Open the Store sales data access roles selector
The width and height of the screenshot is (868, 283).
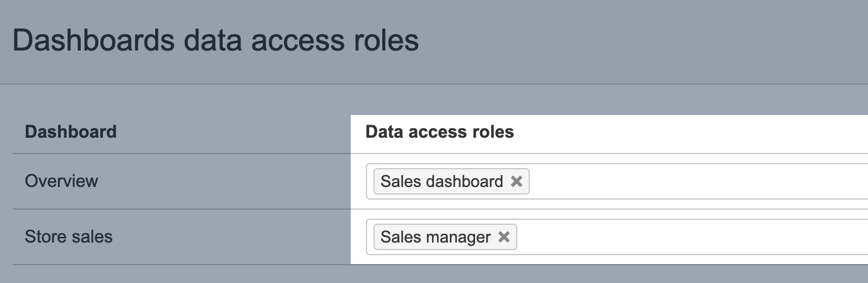point(694,238)
